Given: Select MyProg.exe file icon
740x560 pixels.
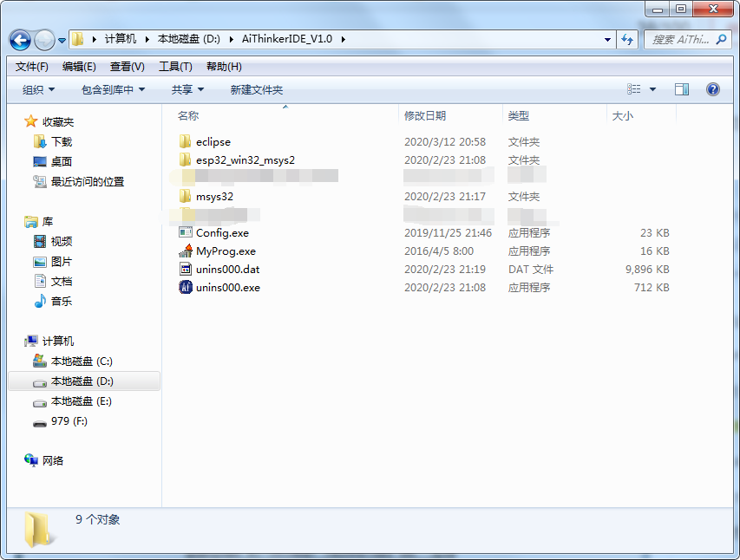Looking at the screenshot, I should click(185, 251).
